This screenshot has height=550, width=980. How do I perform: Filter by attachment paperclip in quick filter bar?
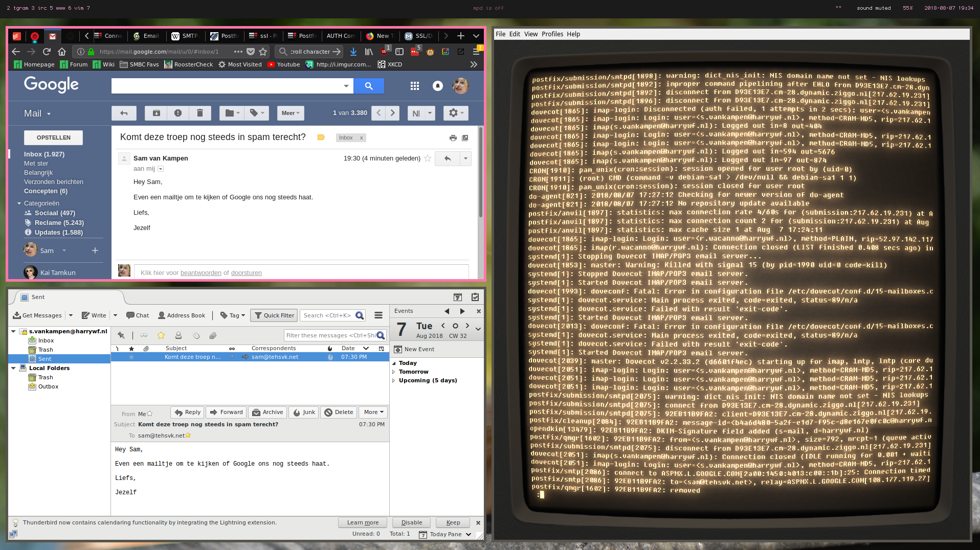pos(213,336)
